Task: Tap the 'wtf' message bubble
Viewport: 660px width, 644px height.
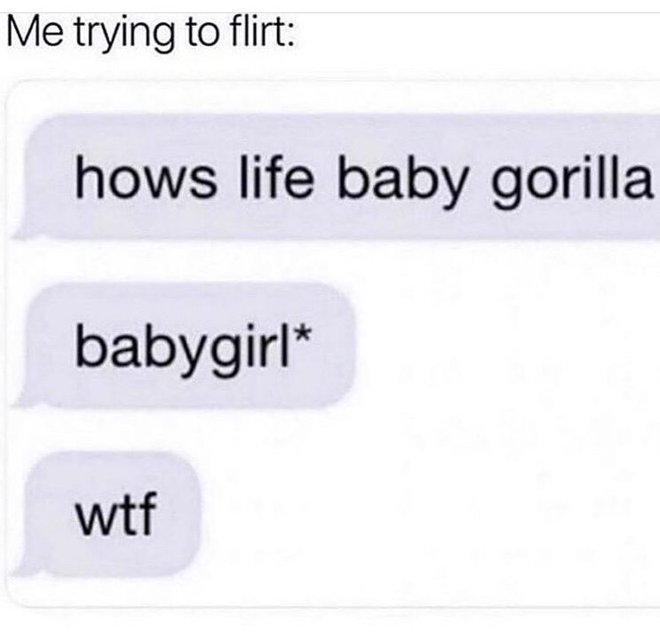Action: pos(107,514)
